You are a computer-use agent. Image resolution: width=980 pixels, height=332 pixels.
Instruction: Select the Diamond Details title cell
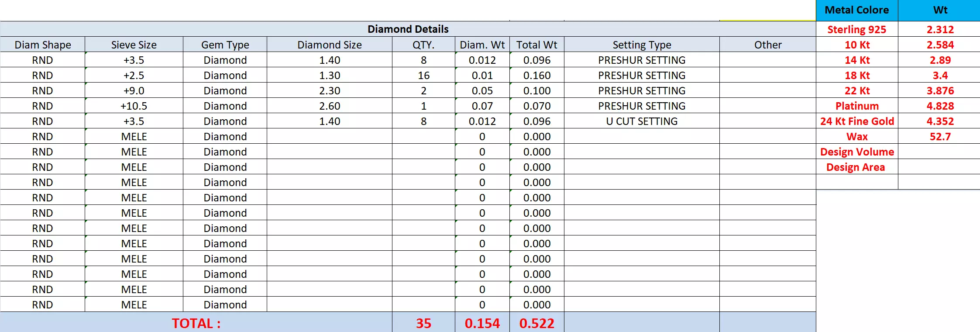(x=408, y=29)
